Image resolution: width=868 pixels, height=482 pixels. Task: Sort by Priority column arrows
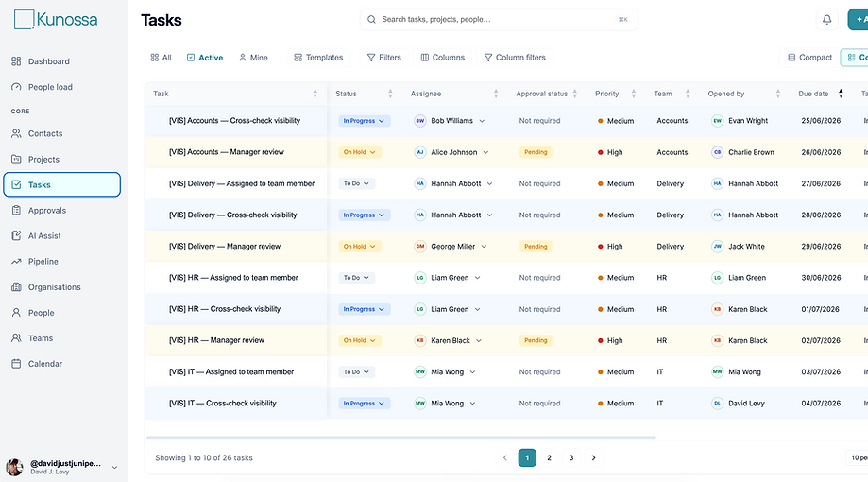tap(633, 94)
